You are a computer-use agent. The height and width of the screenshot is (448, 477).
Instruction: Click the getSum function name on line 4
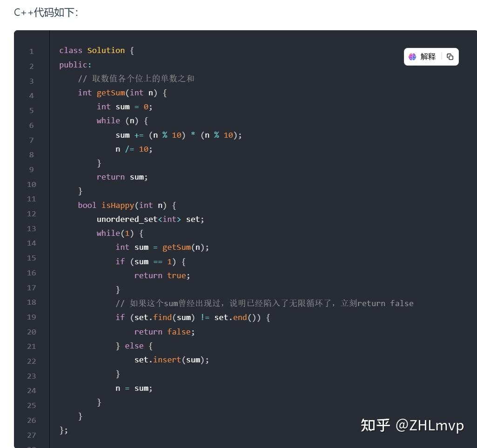point(110,93)
